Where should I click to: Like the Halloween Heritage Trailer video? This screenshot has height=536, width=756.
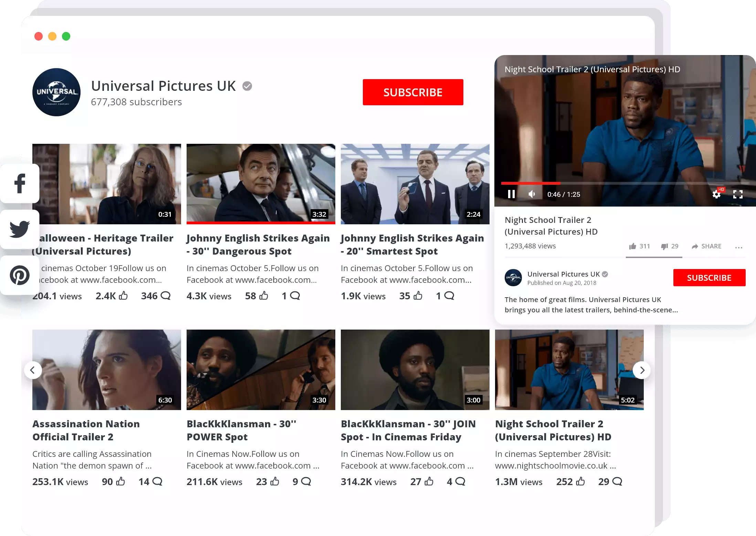(123, 296)
